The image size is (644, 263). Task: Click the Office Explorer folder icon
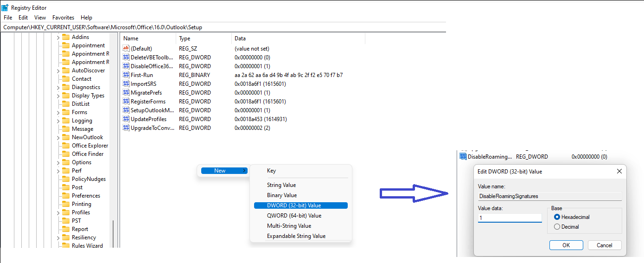click(65, 146)
